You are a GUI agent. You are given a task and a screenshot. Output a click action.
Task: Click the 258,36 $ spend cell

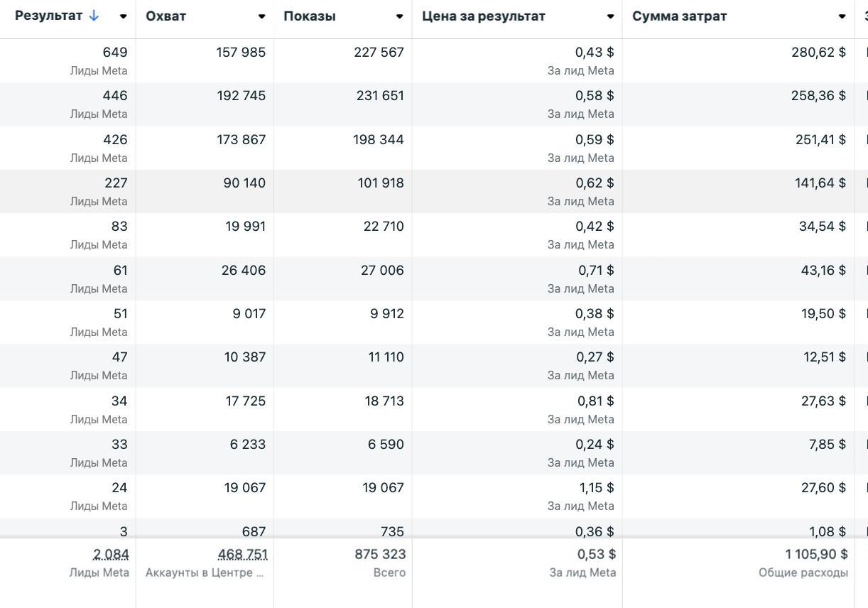tap(818, 95)
